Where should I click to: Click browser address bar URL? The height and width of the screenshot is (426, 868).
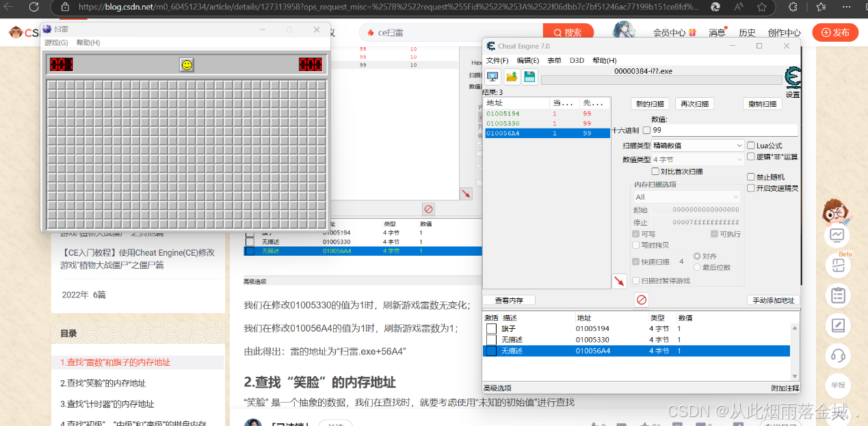pos(389,7)
